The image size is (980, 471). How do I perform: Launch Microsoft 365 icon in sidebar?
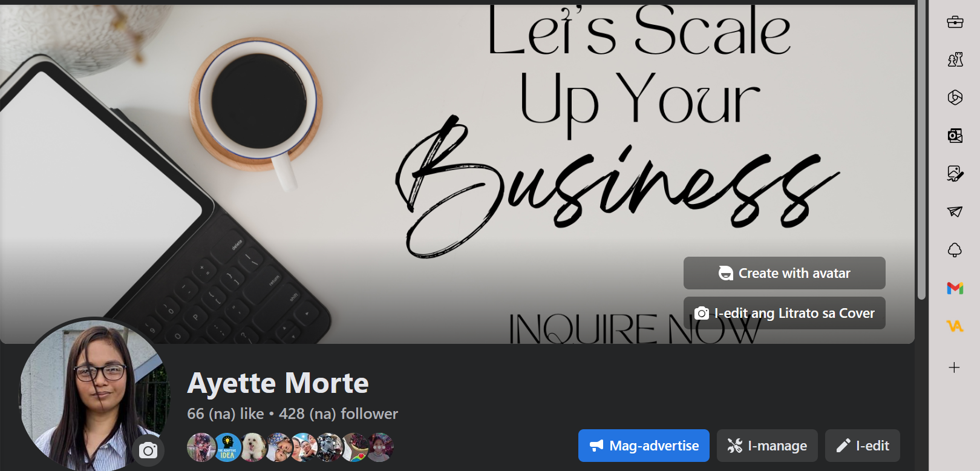pos(955,97)
